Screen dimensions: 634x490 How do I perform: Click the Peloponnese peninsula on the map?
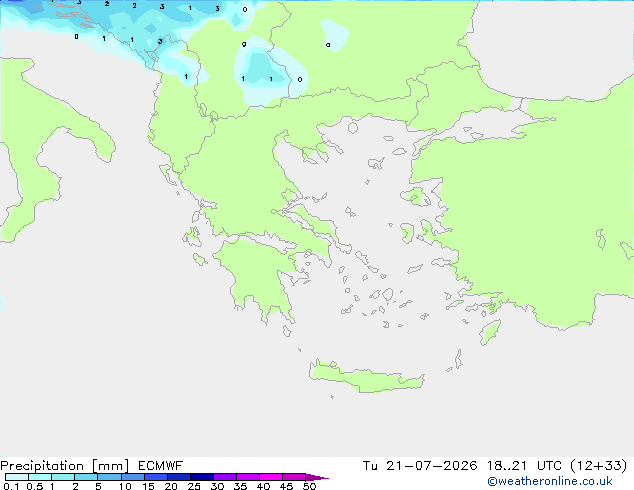coord(259,275)
